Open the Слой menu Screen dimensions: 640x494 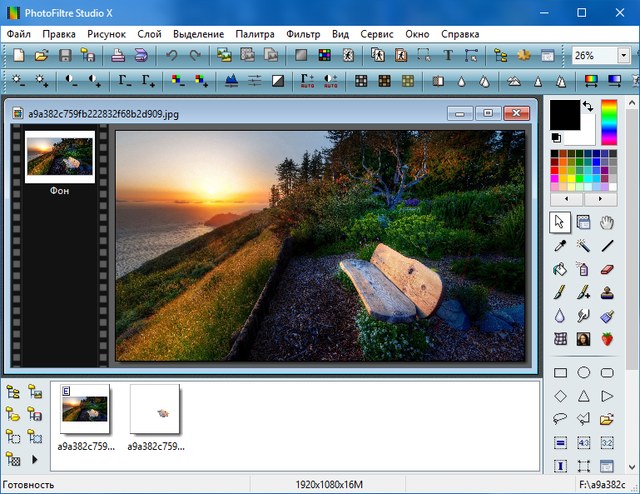[149, 34]
